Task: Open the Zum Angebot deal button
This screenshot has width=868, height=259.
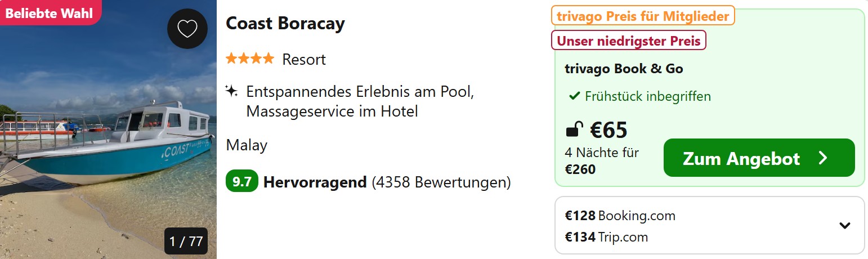Action: pyautogui.click(x=759, y=158)
